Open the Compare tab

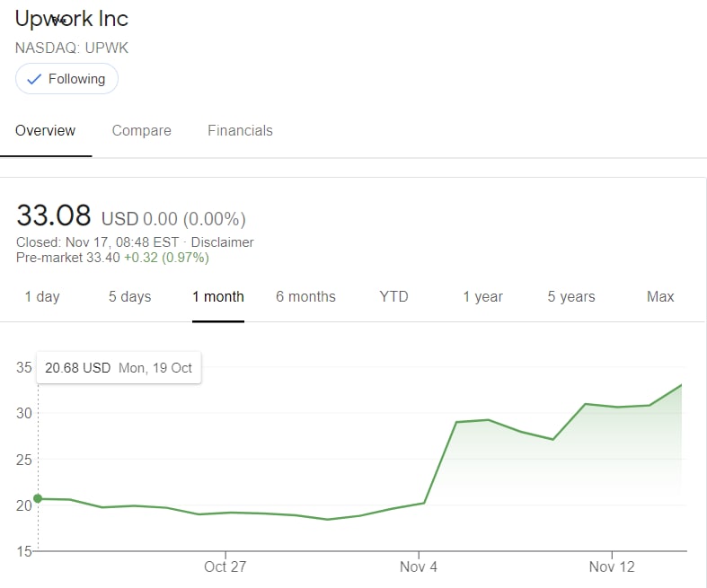click(x=142, y=131)
